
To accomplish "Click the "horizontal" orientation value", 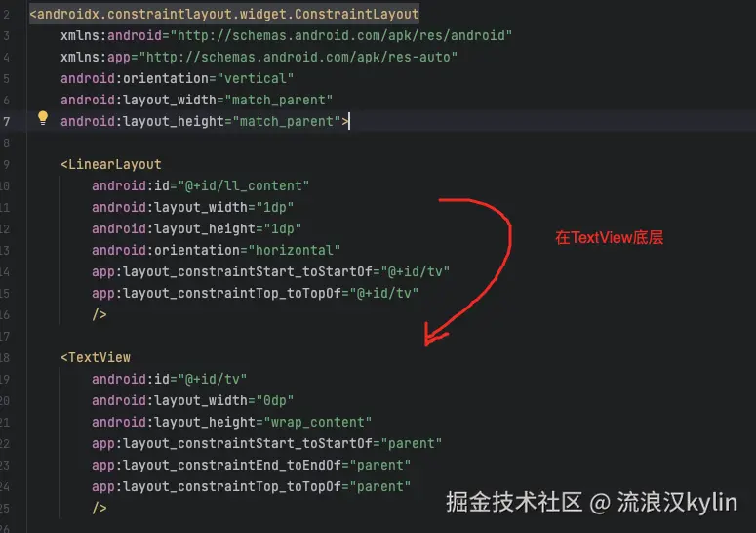I will point(294,250).
